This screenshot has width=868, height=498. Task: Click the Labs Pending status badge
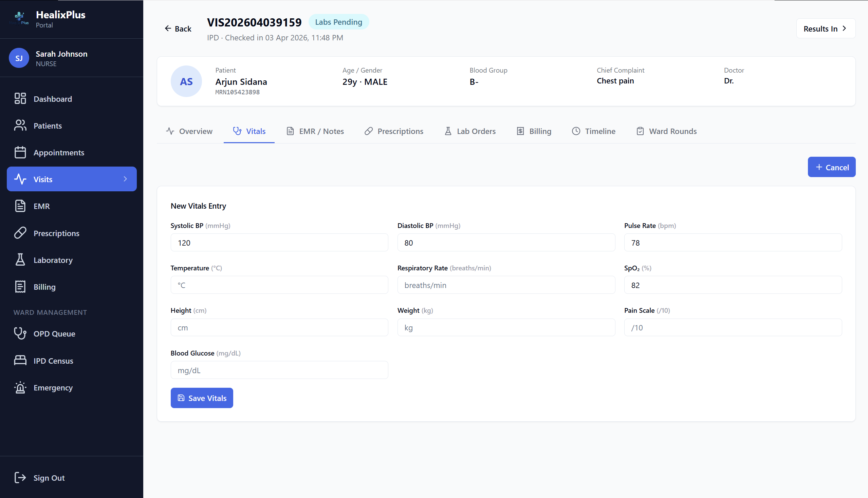coord(338,22)
